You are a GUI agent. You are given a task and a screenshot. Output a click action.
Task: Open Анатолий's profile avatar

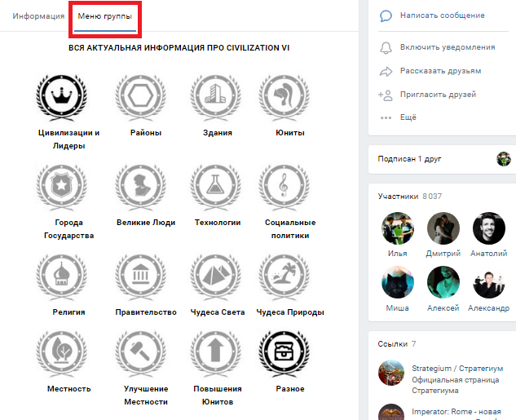click(488, 228)
